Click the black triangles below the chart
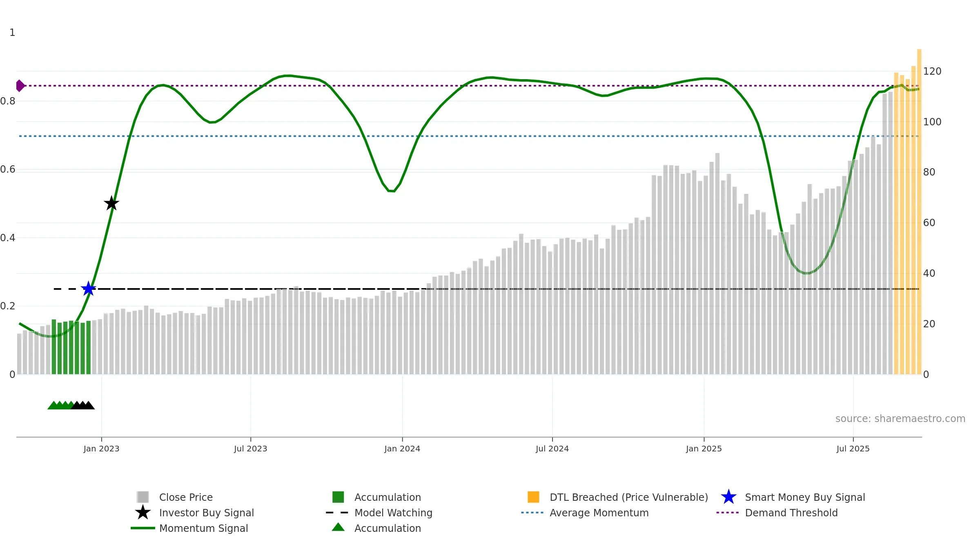Image resolution: width=980 pixels, height=551 pixels. (83, 405)
